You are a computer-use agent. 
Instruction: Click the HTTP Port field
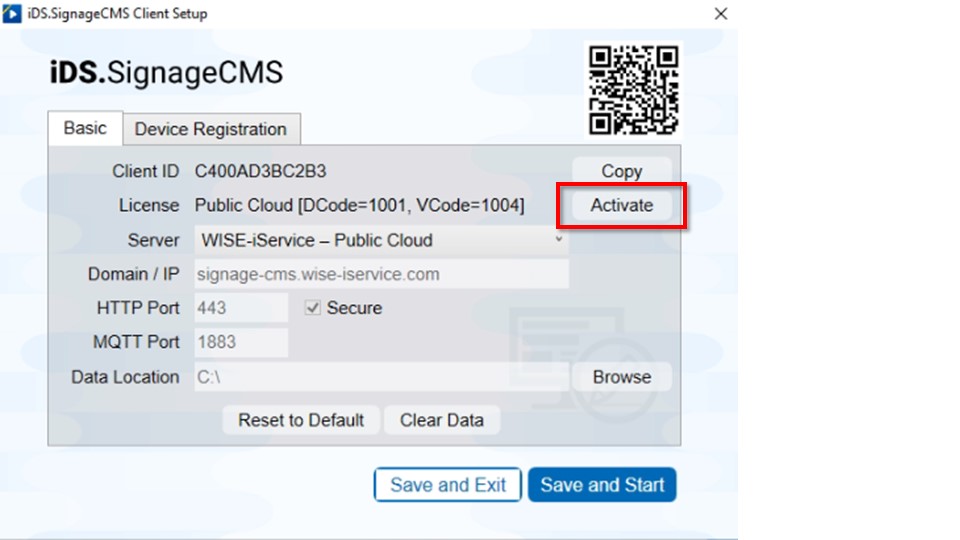(240, 308)
